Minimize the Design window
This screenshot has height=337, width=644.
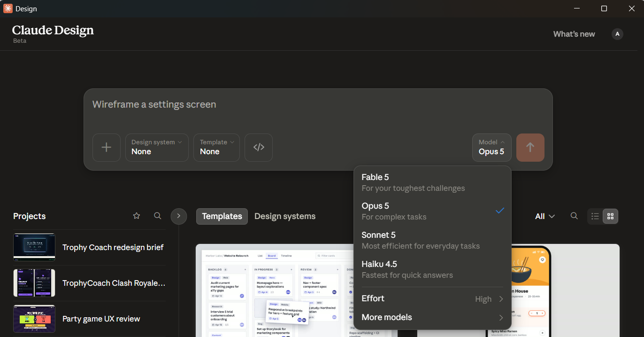coord(577,8)
